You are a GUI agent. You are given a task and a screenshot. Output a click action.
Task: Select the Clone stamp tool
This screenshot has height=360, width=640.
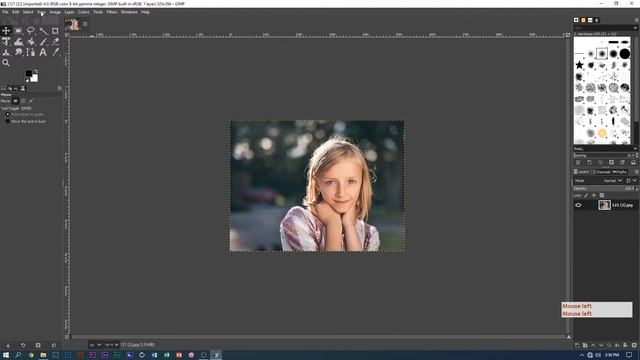pos(6,52)
